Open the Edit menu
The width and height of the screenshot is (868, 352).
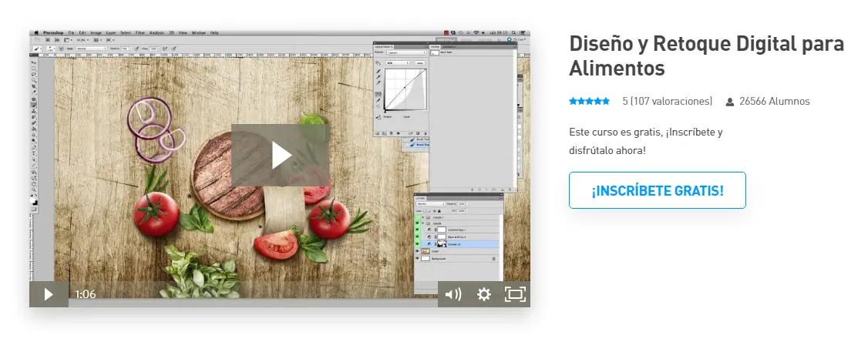click(82, 32)
